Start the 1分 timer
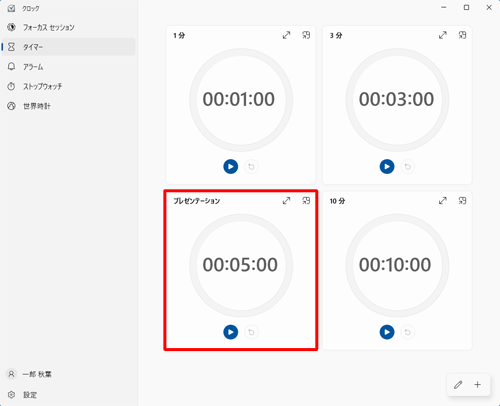 click(231, 166)
